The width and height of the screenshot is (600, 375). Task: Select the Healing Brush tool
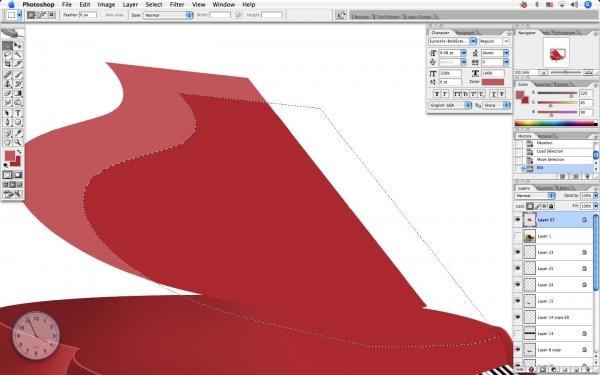7,75
